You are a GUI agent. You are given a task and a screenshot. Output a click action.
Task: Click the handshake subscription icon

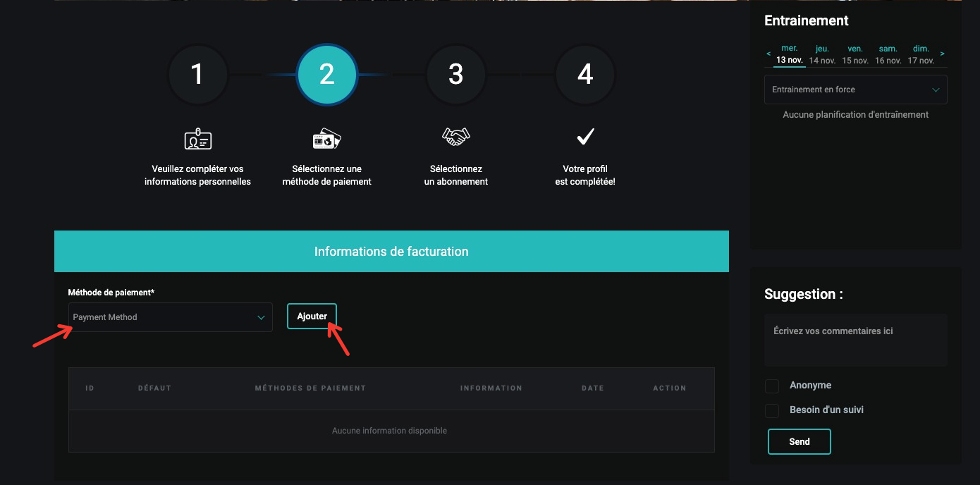(x=455, y=137)
